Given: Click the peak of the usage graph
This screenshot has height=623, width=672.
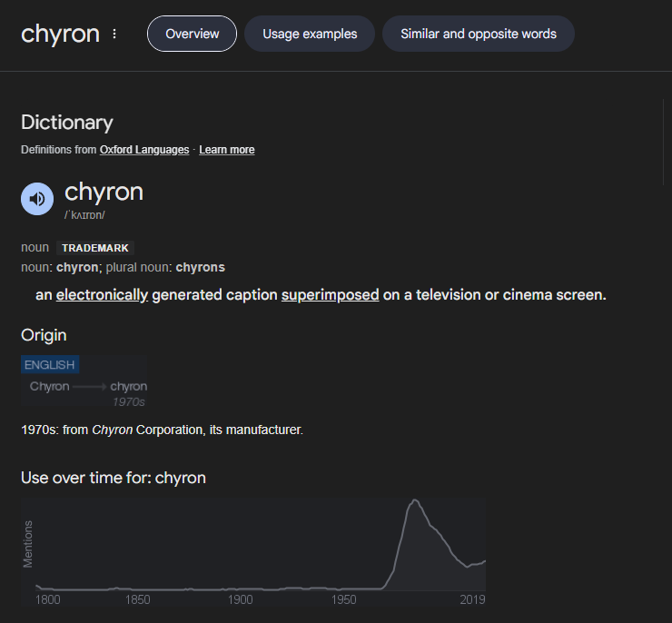Looking at the screenshot, I should coord(414,501).
